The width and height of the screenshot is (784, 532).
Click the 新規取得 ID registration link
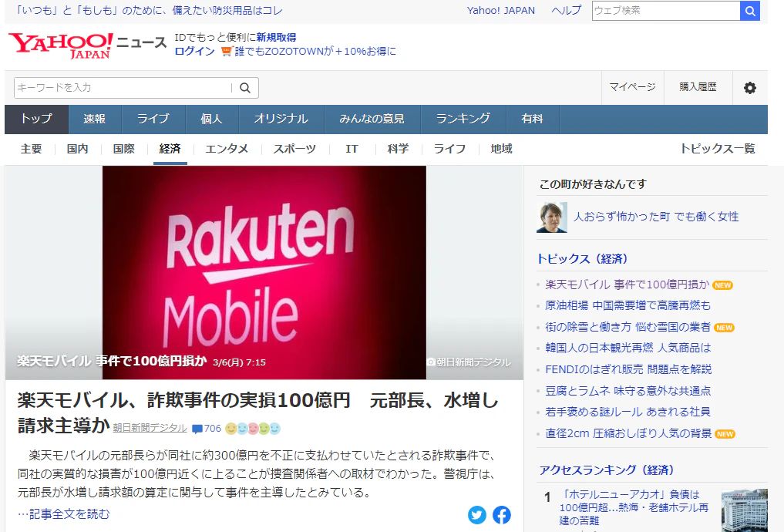[x=276, y=38]
